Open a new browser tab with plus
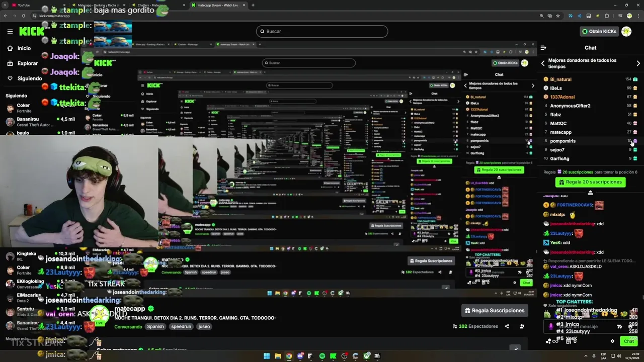 pos(253,5)
